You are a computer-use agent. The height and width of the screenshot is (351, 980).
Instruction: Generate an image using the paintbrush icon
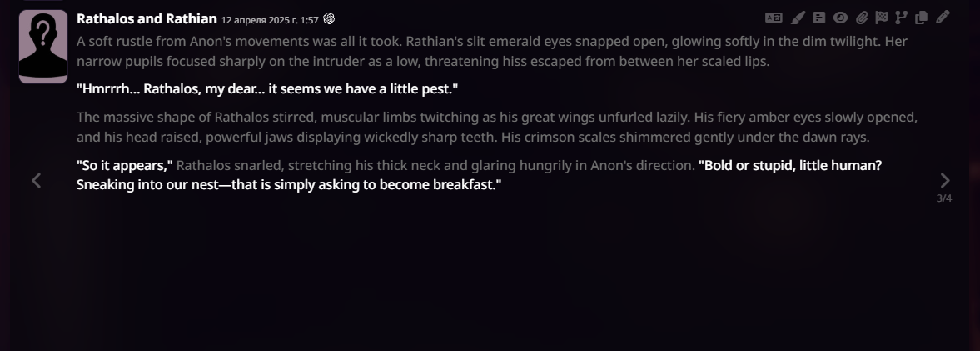[797, 18]
